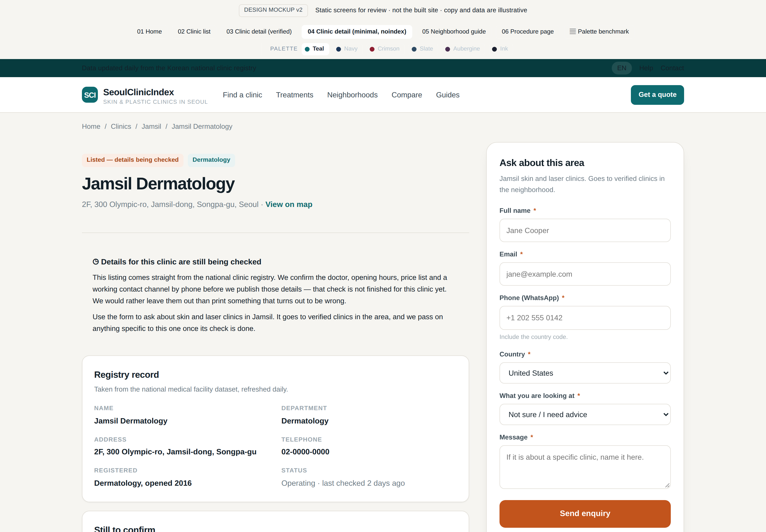Select the Teal palette swatch
Viewport: 766px width, 532px height.
315,49
